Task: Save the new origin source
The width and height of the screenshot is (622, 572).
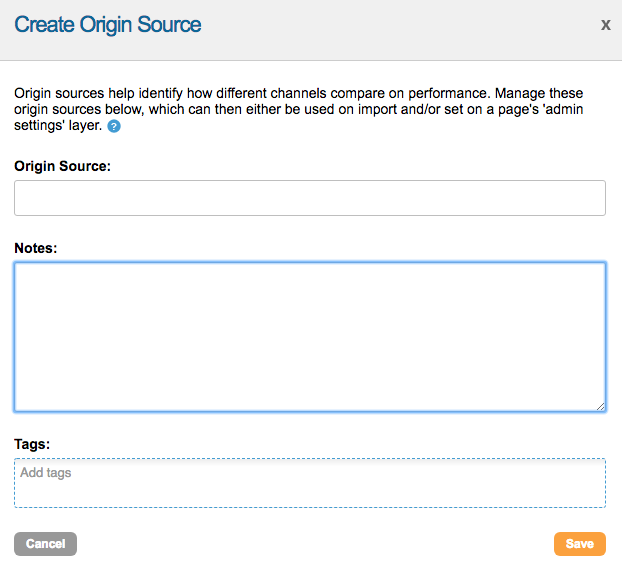Action: coord(579,544)
